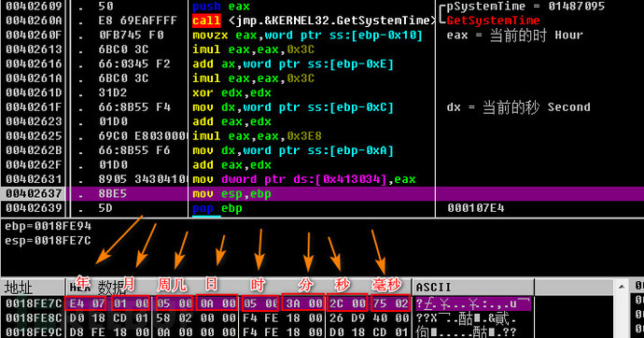Select highlighted ASCII text in row 0018FE7C
644x338 pixels.
472,303
